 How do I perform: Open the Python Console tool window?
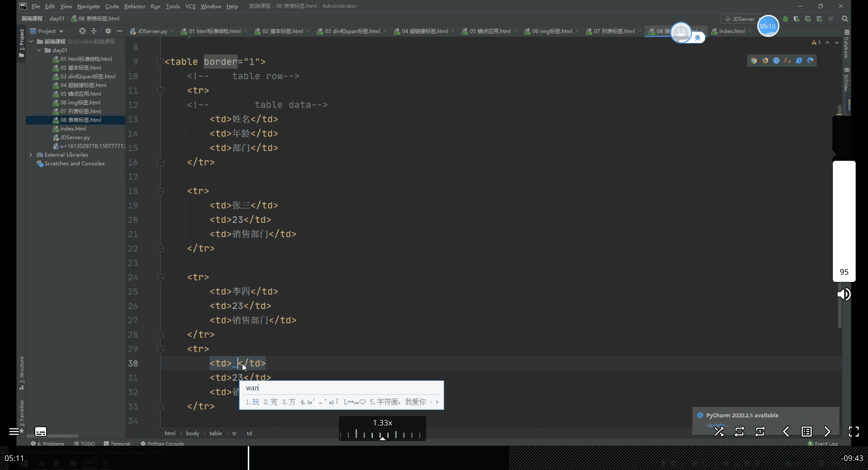click(162, 443)
